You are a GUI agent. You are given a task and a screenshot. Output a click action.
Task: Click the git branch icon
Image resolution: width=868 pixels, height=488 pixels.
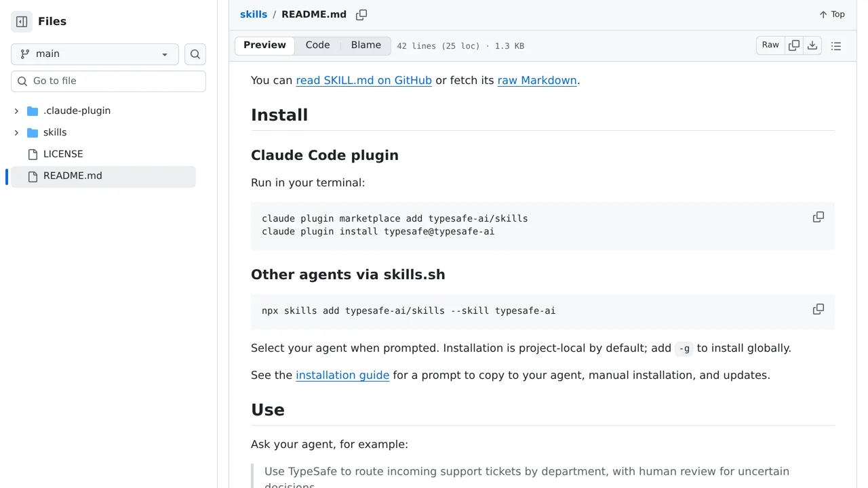[25, 54]
